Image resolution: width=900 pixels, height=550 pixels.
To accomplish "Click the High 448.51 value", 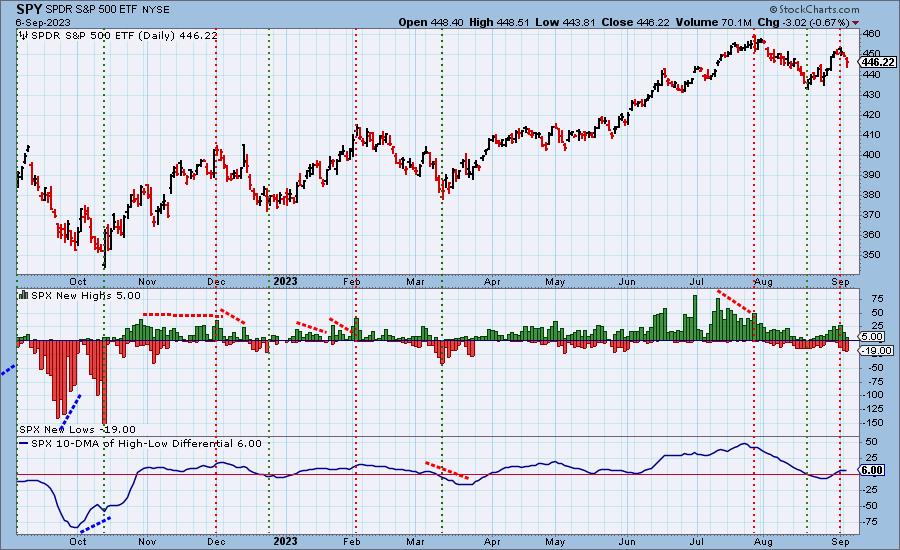I will (x=499, y=22).
